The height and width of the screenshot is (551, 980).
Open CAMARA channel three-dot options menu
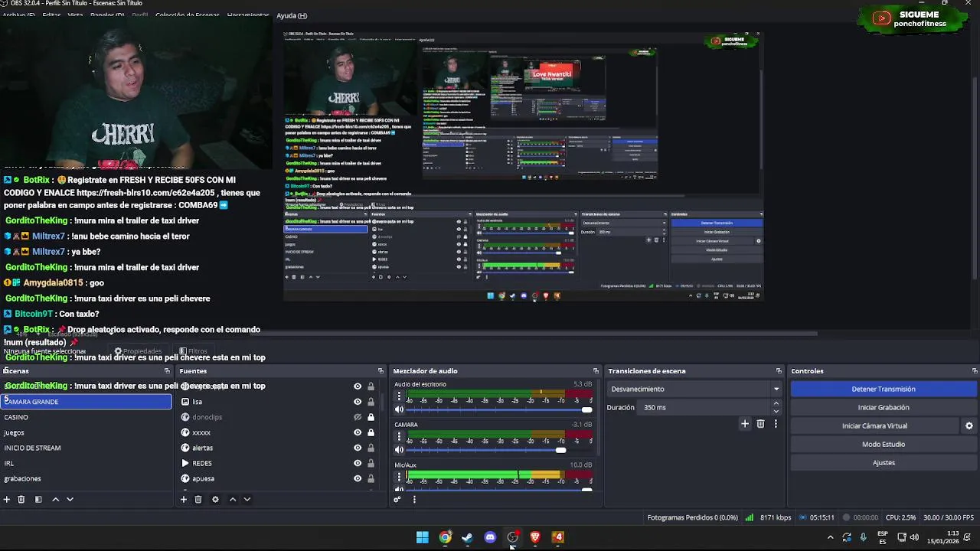point(399,437)
